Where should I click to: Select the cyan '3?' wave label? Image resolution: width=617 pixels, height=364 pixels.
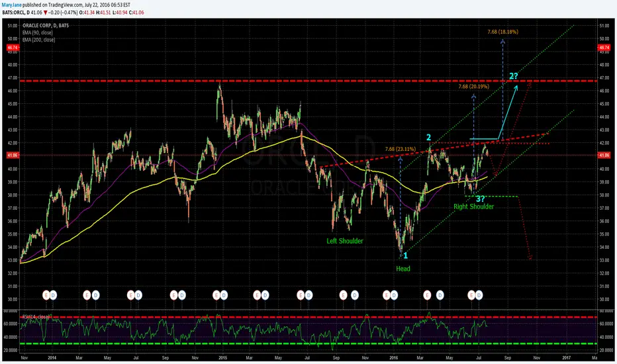480,199
